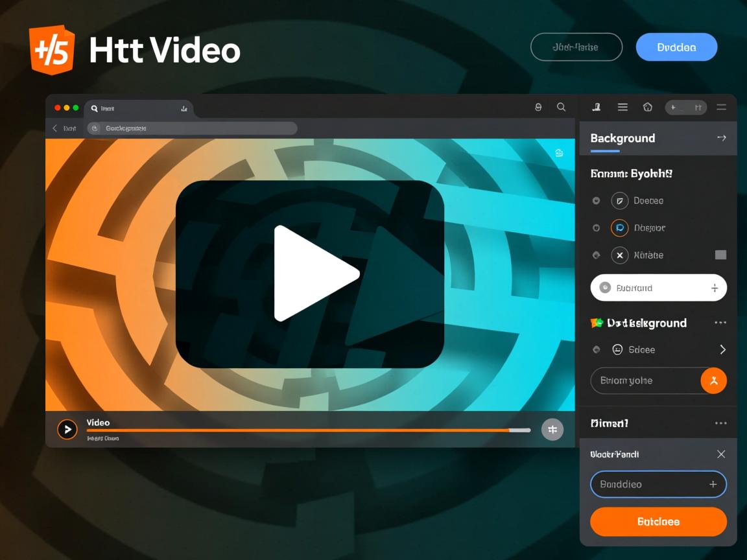Open the hamburger menu in the toolbar
The width and height of the screenshot is (747, 560).
click(622, 107)
